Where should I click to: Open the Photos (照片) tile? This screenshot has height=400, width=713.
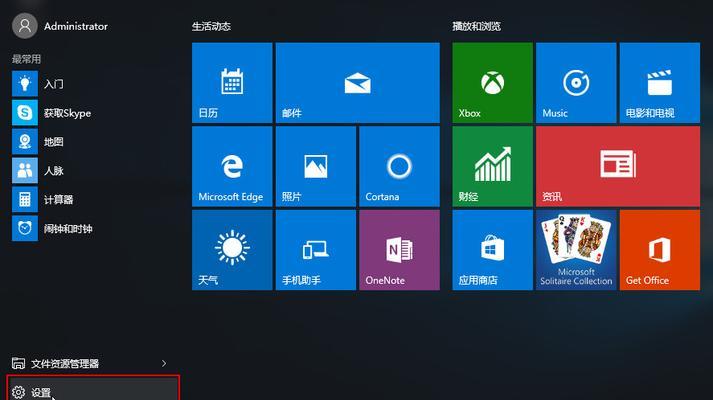316,166
